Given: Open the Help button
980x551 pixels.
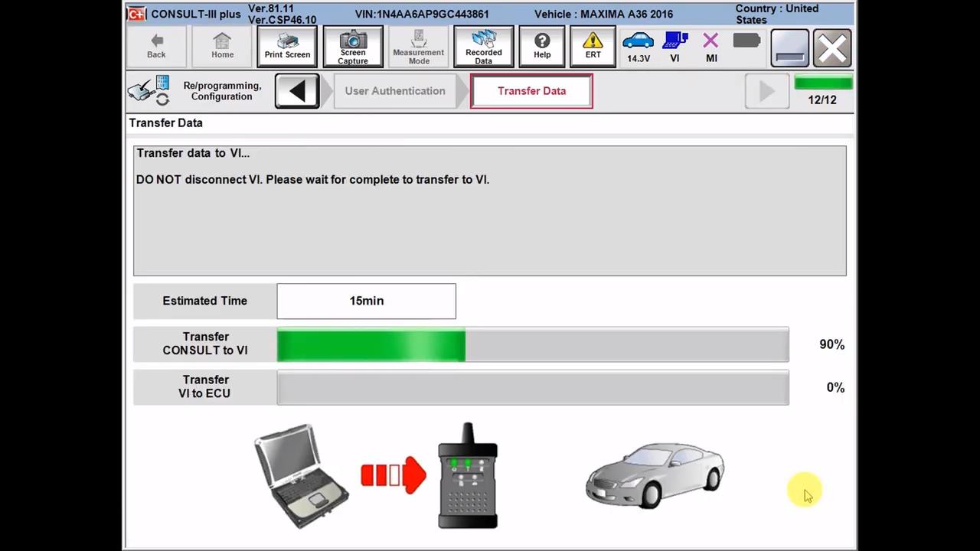Looking at the screenshot, I should pyautogui.click(x=542, y=47).
